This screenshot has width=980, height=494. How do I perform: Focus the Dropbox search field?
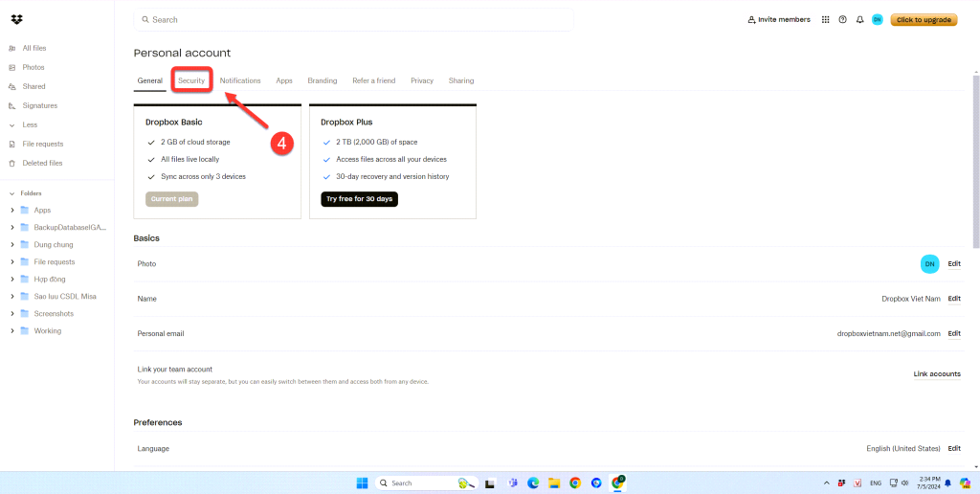(353, 20)
